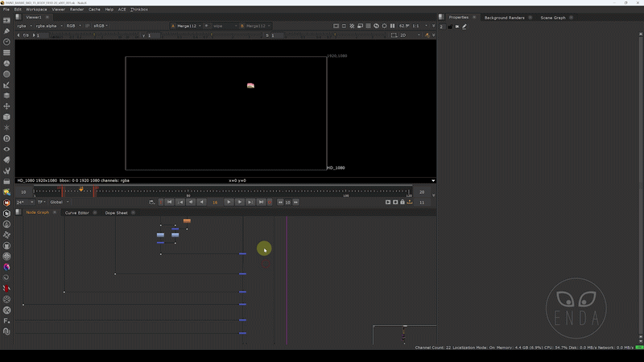Open the Image nodes toolbar icon

pos(6,20)
